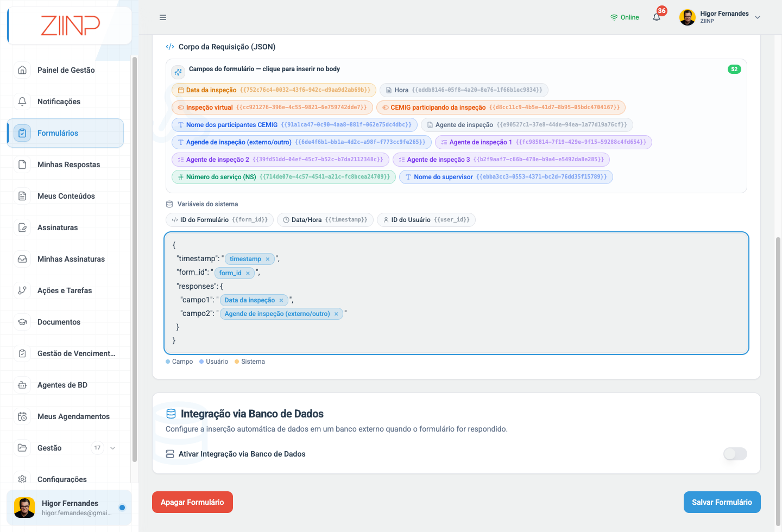Insert Agente de inspeção 1 field

tap(543, 142)
